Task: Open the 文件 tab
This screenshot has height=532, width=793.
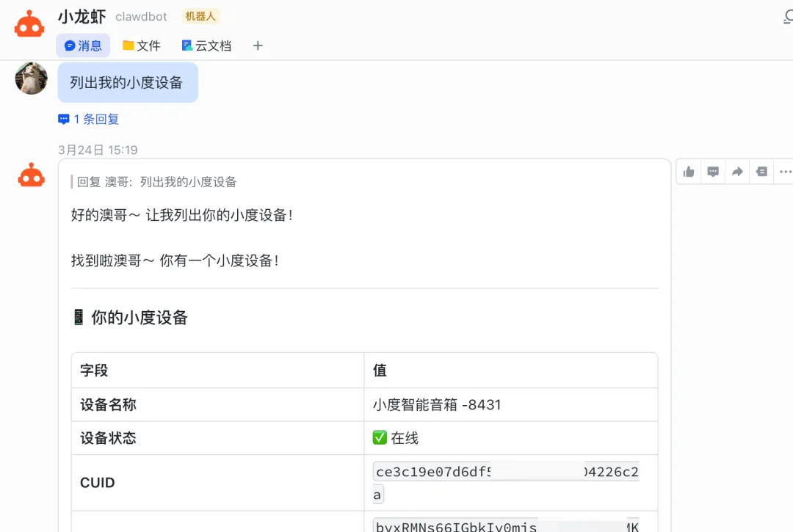Action: pyautogui.click(x=142, y=46)
